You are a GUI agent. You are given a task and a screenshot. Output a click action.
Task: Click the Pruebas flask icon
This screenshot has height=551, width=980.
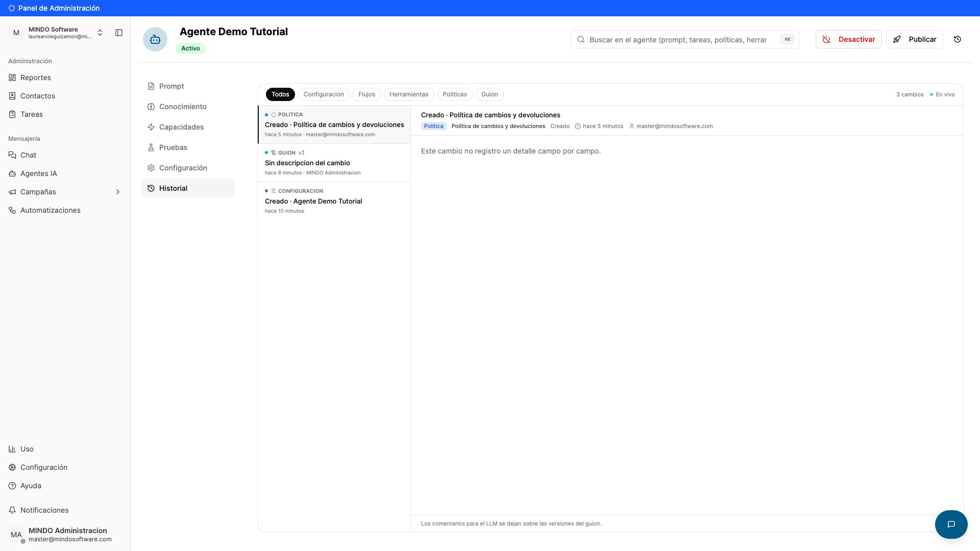(151, 147)
